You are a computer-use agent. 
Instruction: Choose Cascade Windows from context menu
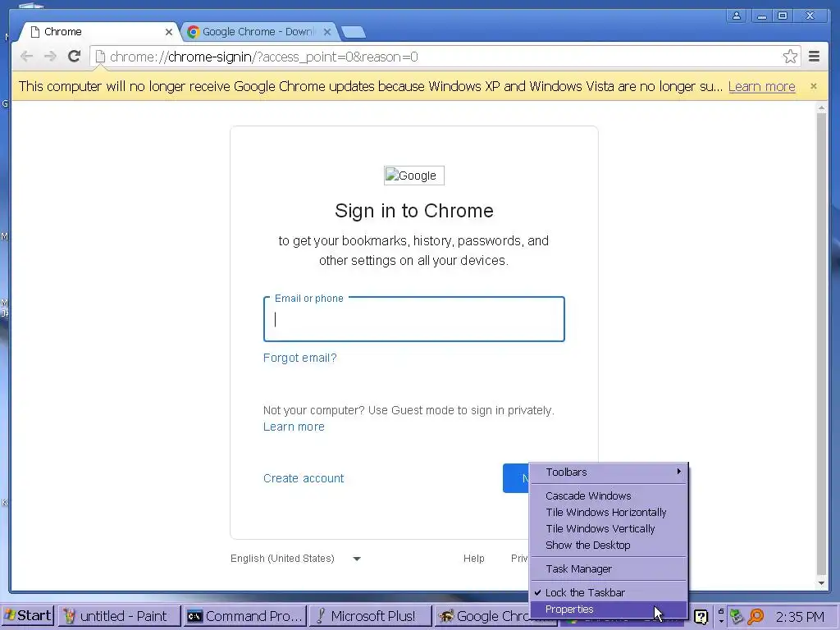tap(608, 495)
